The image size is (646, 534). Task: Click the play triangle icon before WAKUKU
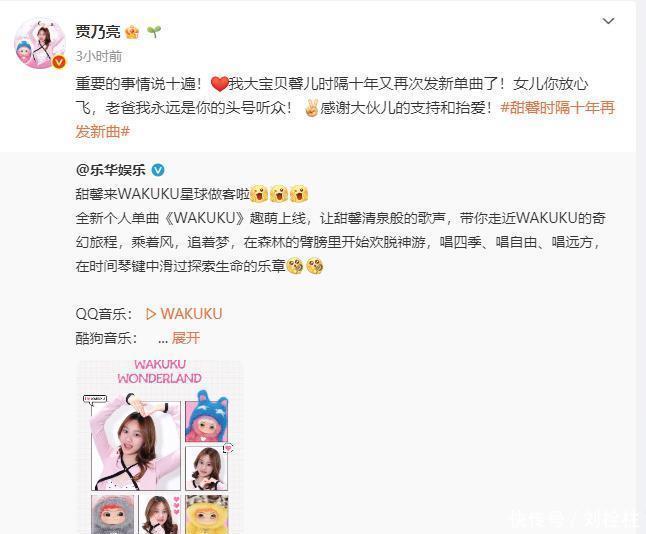(x=151, y=314)
